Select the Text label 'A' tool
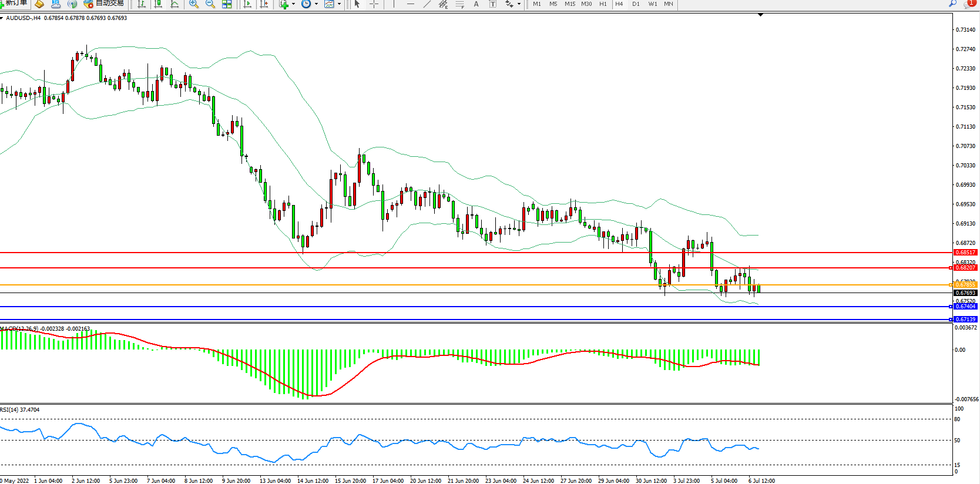 coord(476,4)
